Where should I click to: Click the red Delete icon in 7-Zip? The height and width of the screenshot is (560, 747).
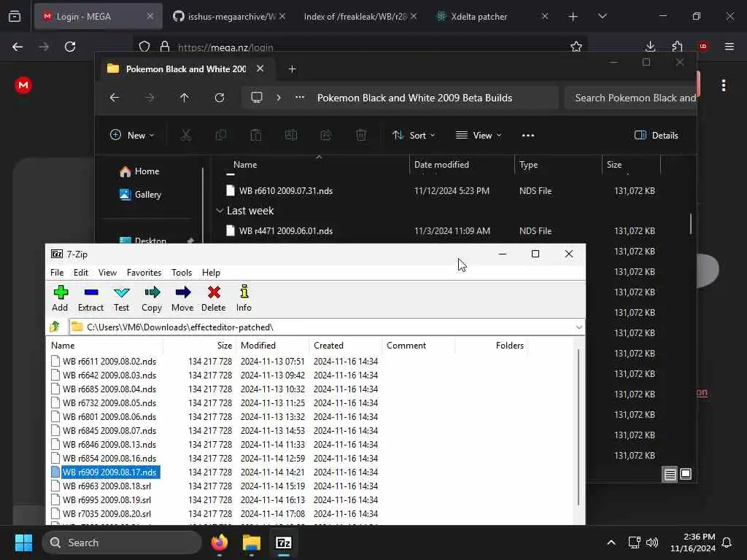[214, 298]
